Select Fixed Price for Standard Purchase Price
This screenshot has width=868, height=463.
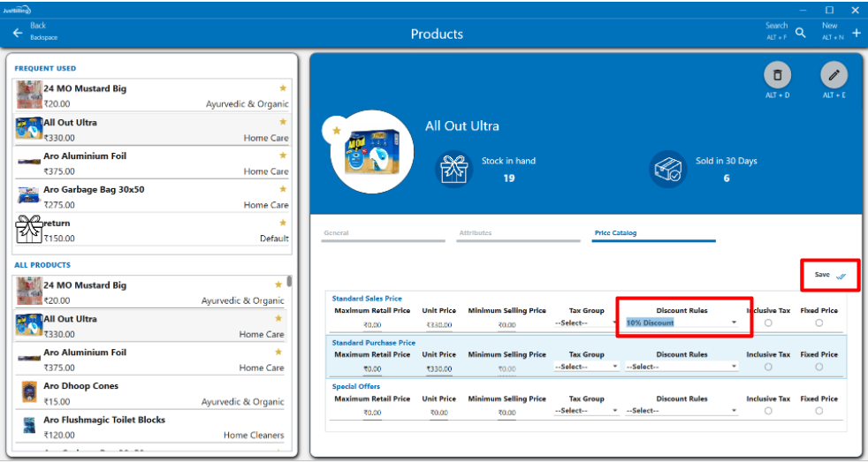[x=819, y=367]
